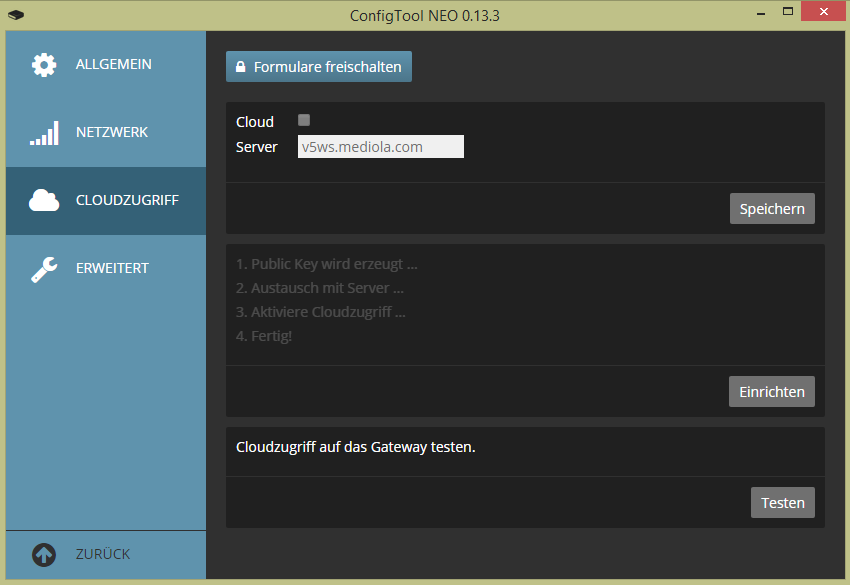Enable the Cloud checkbox
The height and width of the screenshot is (585, 850).
tap(304, 120)
